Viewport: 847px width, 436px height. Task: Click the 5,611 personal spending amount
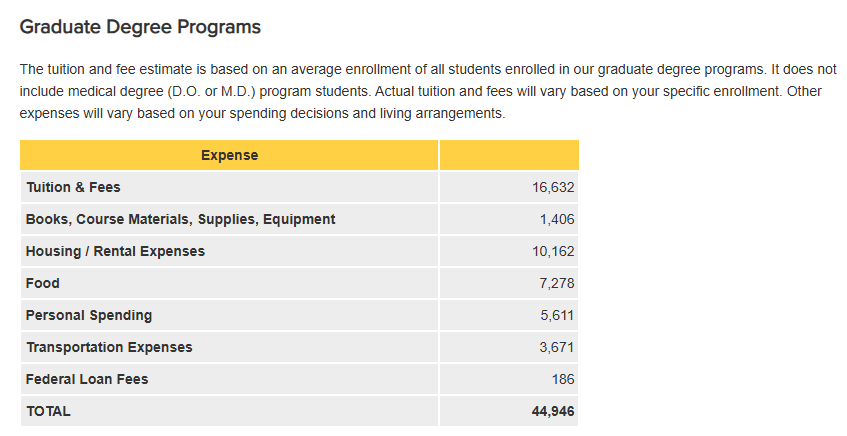[x=557, y=315]
